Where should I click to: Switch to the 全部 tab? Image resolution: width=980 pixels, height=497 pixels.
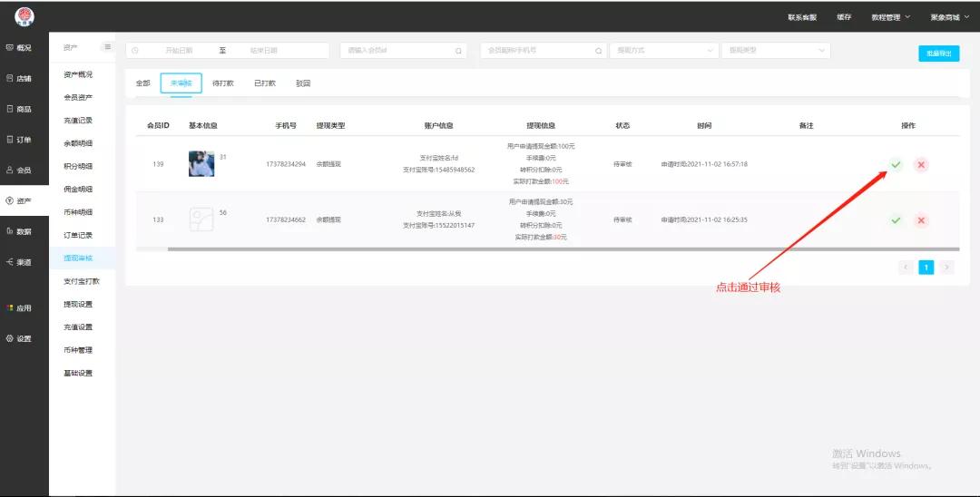click(143, 83)
